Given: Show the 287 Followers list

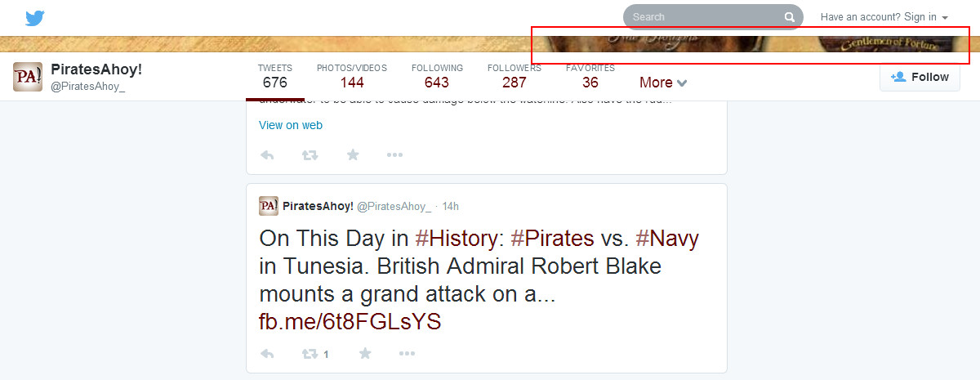Looking at the screenshot, I should tap(514, 76).
